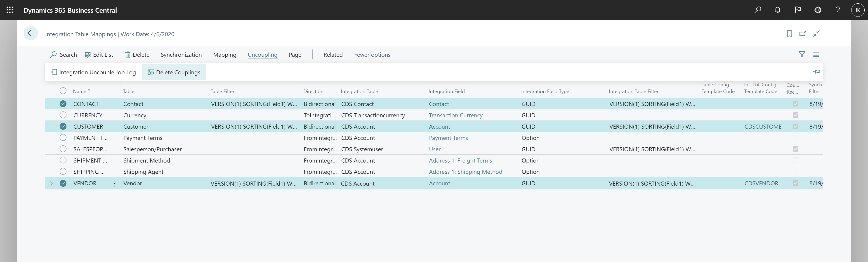Viewport: 868px width, 262px height.
Task: Open the Transaction Currency field link
Action: (x=455, y=115)
